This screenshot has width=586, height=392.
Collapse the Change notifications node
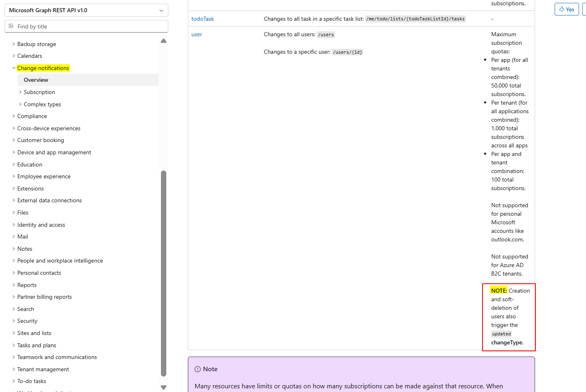pos(14,68)
